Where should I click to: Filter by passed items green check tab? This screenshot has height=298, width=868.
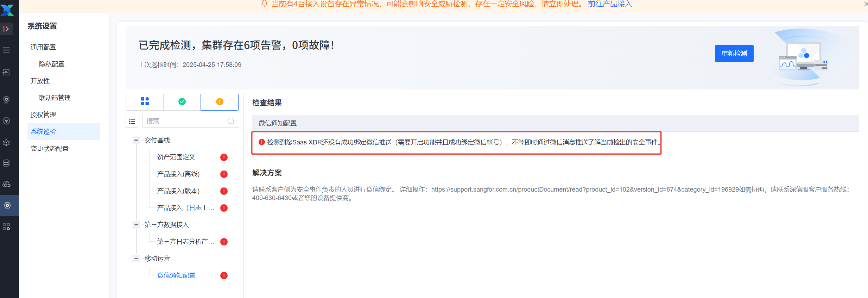point(182,102)
